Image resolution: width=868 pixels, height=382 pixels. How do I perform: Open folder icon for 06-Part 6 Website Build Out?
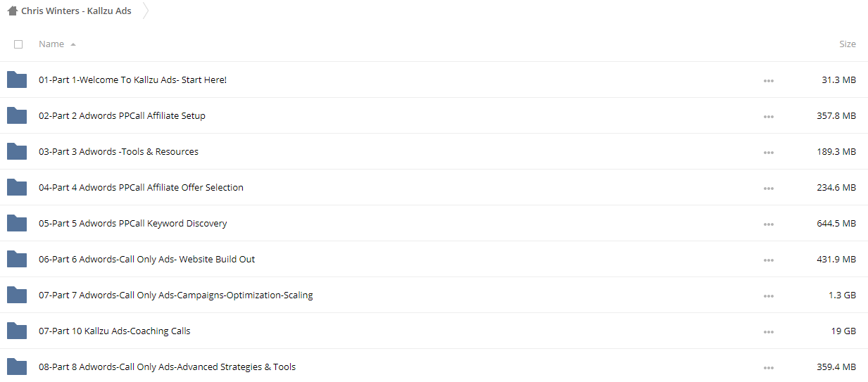click(17, 259)
